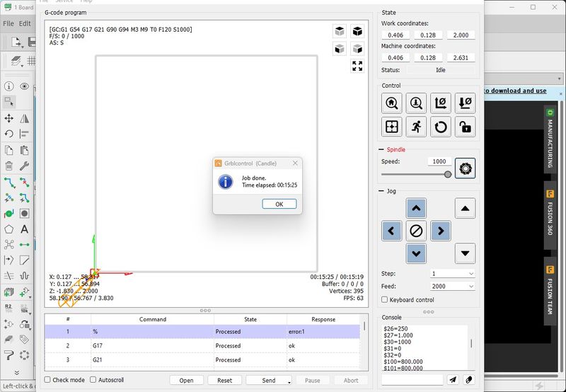
Task: Toggle the eye visibility icon in left toolbar
Action: click(24, 86)
